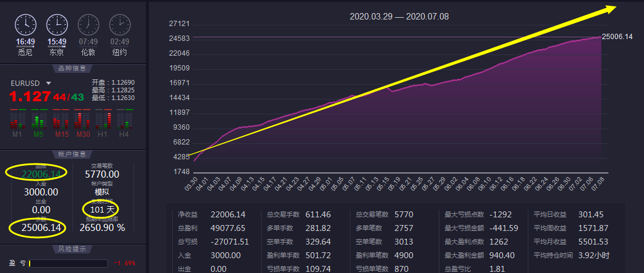Click the 空单手数 329.64 statistic
The image size is (644, 273).
299,242
